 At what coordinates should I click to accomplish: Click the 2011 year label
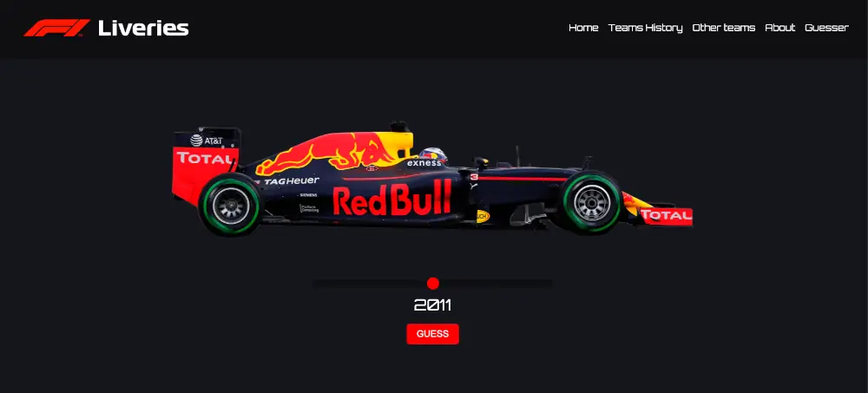[x=432, y=305]
